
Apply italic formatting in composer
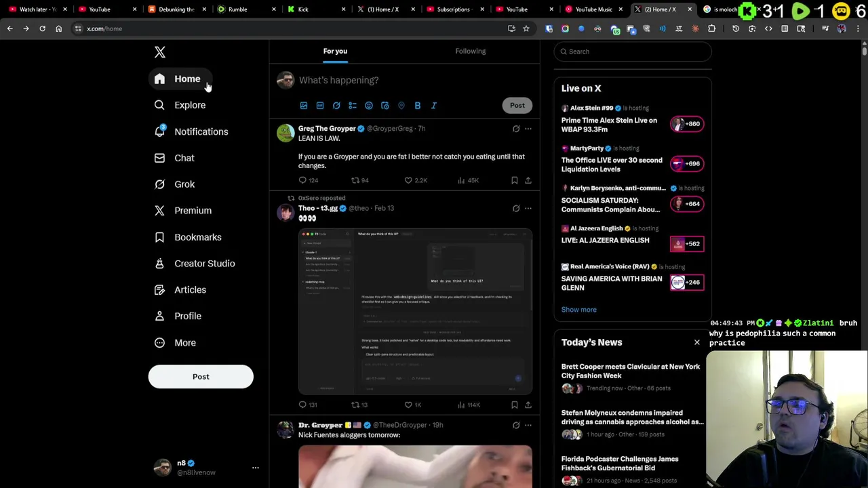coord(434,106)
